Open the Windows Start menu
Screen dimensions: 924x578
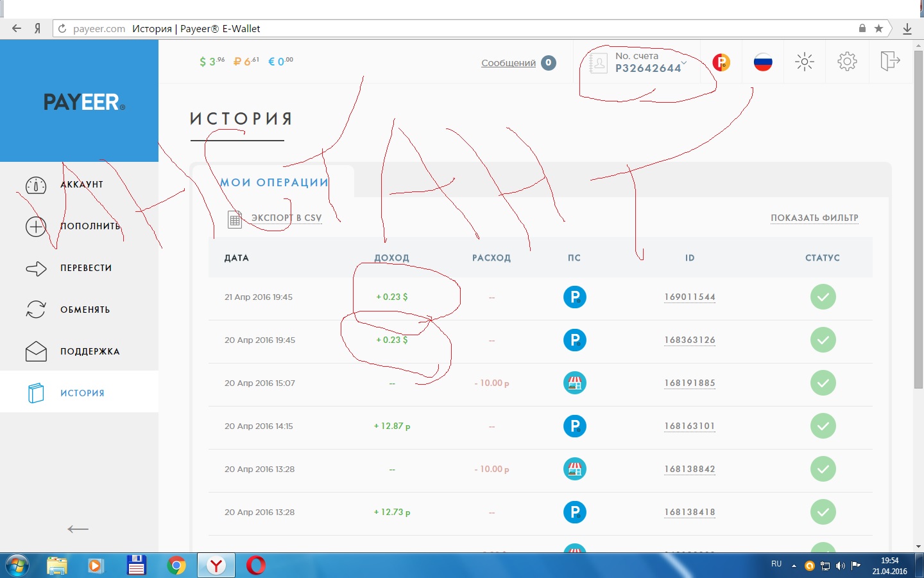[x=17, y=565]
